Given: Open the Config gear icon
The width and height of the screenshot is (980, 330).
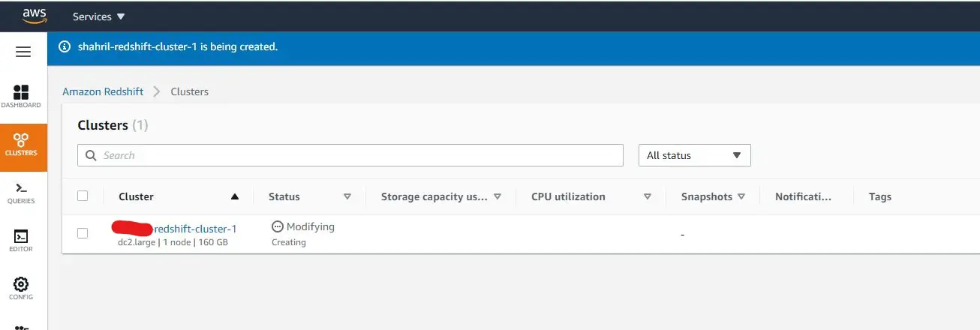Looking at the screenshot, I should (21, 289).
